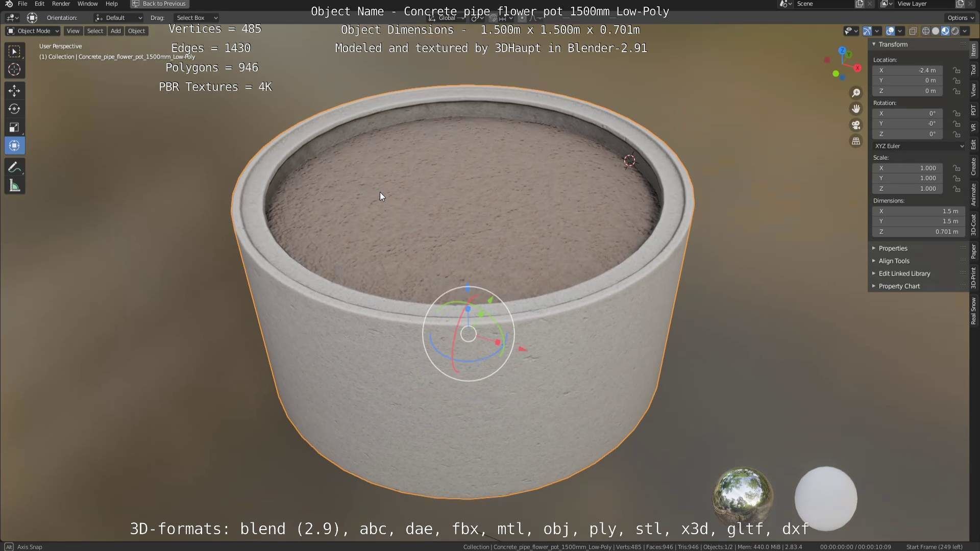Toggle X-ray mode

[x=913, y=31]
